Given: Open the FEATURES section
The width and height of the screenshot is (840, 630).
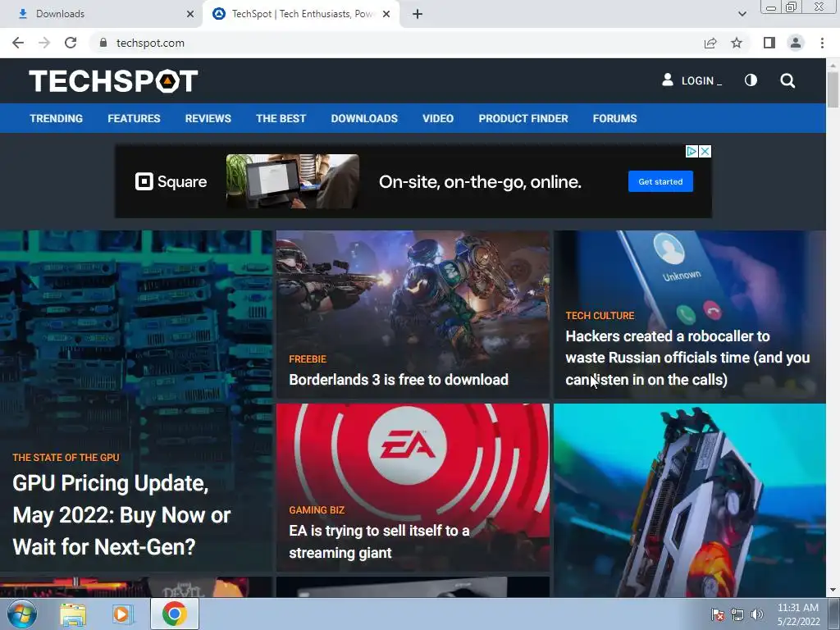Looking at the screenshot, I should pyautogui.click(x=134, y=118).
